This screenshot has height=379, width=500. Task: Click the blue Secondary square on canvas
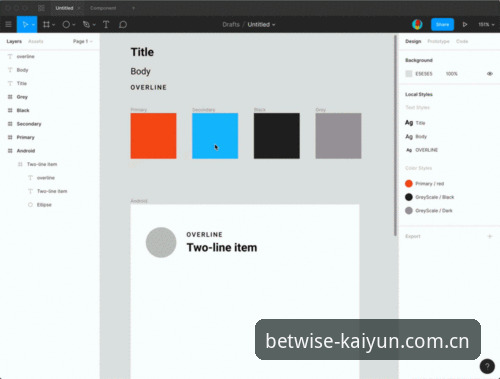[215, 136]
